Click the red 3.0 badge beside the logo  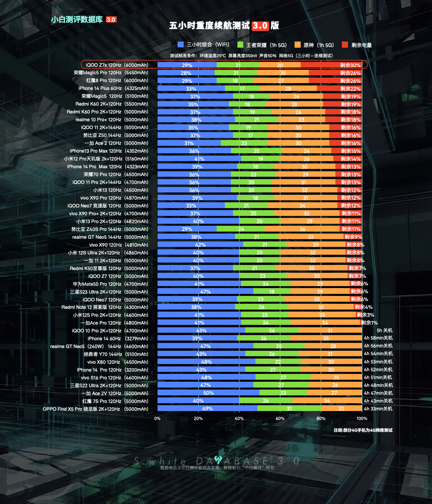(111, 20)
